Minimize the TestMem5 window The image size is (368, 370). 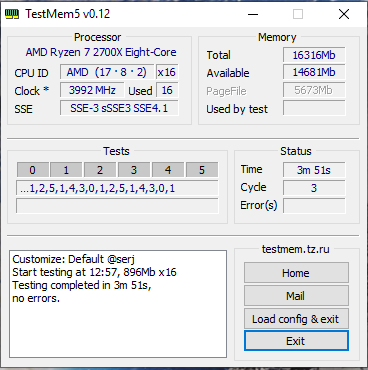(253, 14)
